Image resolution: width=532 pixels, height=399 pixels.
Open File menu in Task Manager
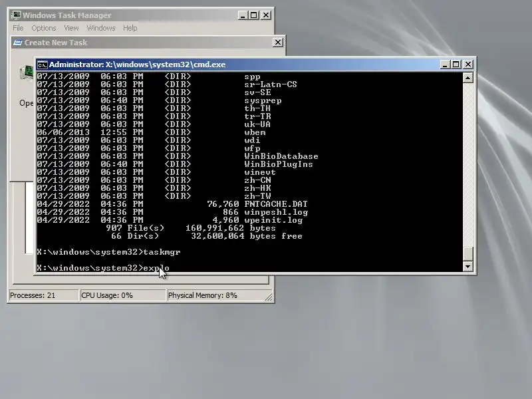pyautogui.click(x=18, y=28)
